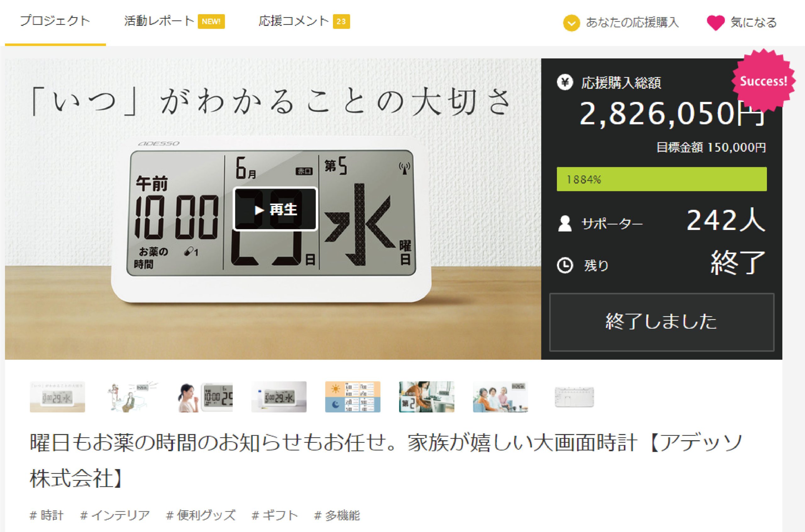Click the yen icon beside 応援購入総額

[x=565, y=82]
